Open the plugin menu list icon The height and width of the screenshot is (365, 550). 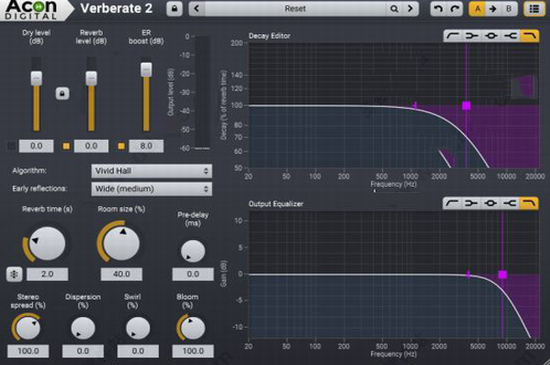pyautogui.click(x=534, y=9)
